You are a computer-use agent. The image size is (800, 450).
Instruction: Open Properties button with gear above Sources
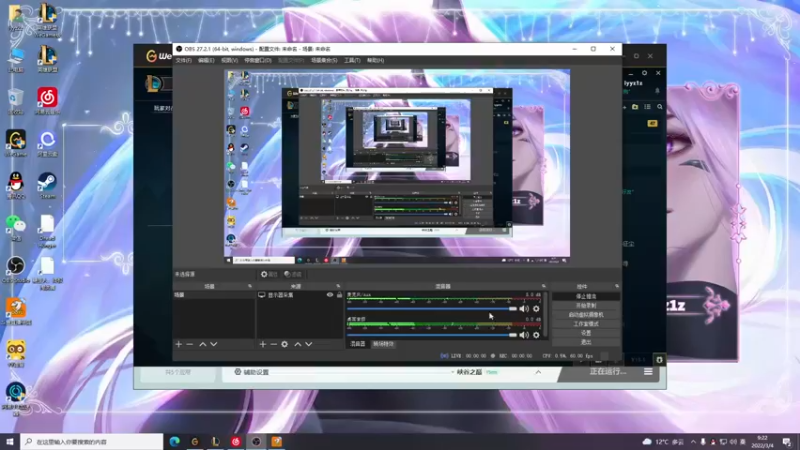pyautogui.click(x=269, y=274)
